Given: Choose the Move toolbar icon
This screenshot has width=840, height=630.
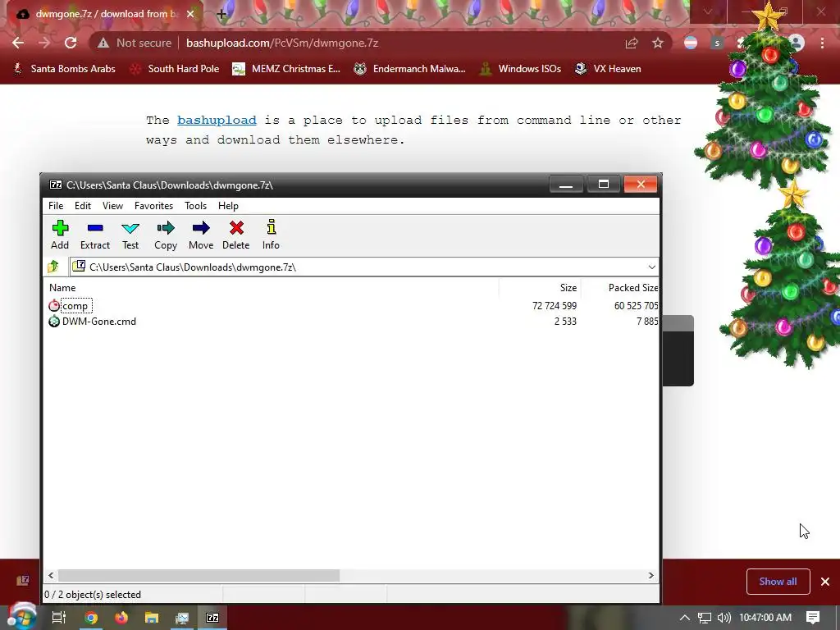Looking at the screenshot, I should [201, 235].
